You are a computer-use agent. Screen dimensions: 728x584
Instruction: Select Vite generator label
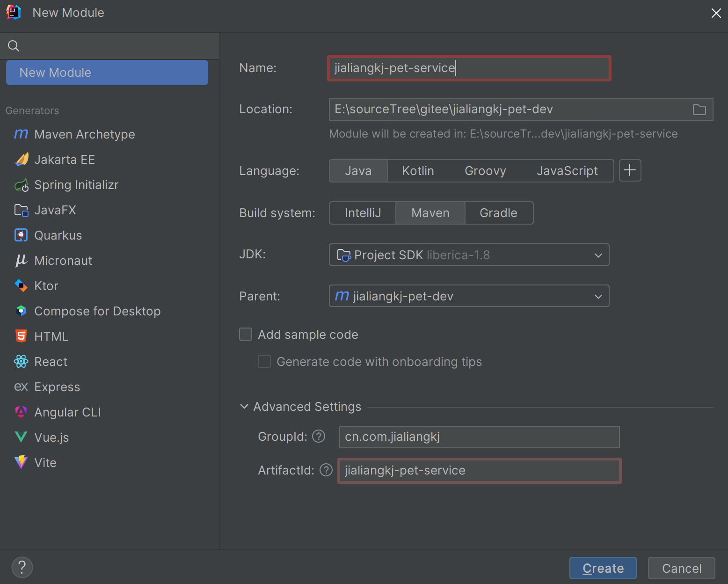[45, 463]
